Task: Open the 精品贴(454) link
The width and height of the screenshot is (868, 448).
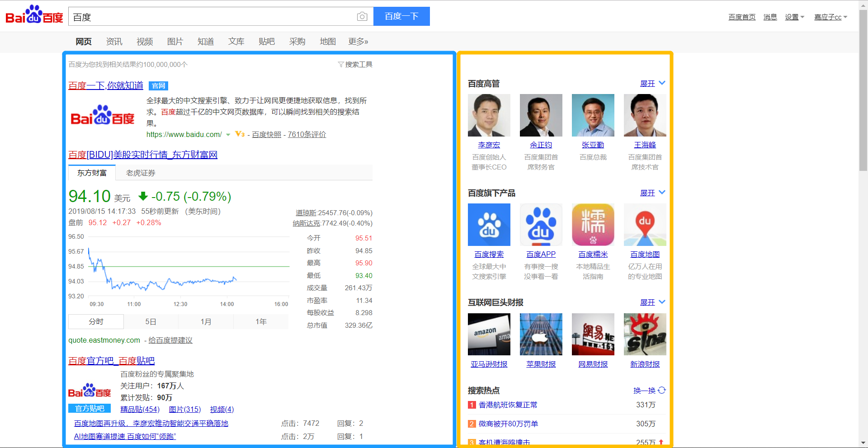Action: coord(140,410)
